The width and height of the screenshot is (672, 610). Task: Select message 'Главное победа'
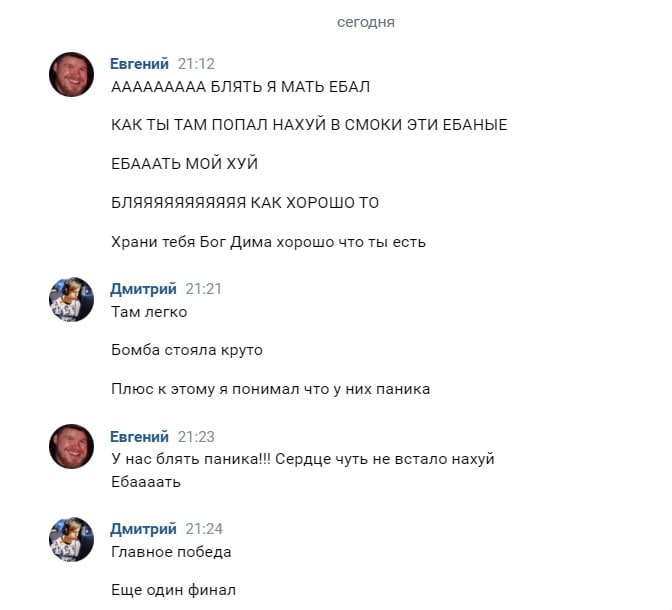click(171, 552)
